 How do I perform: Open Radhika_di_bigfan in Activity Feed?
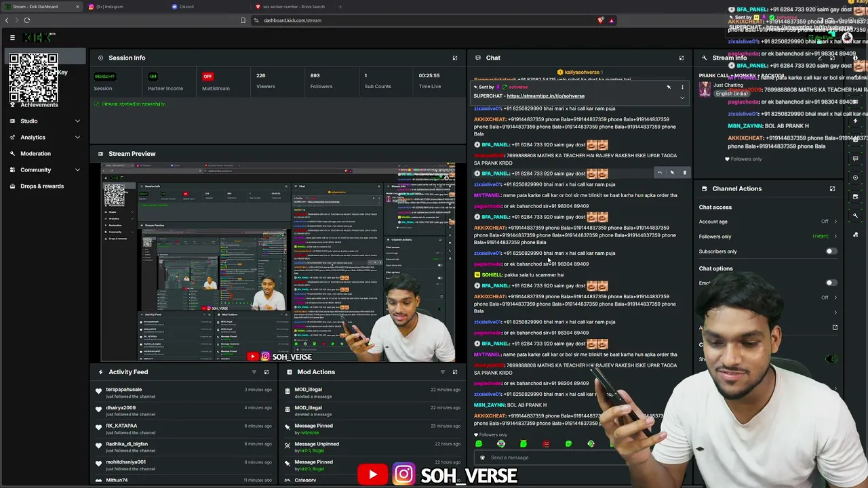coord(127,444)
